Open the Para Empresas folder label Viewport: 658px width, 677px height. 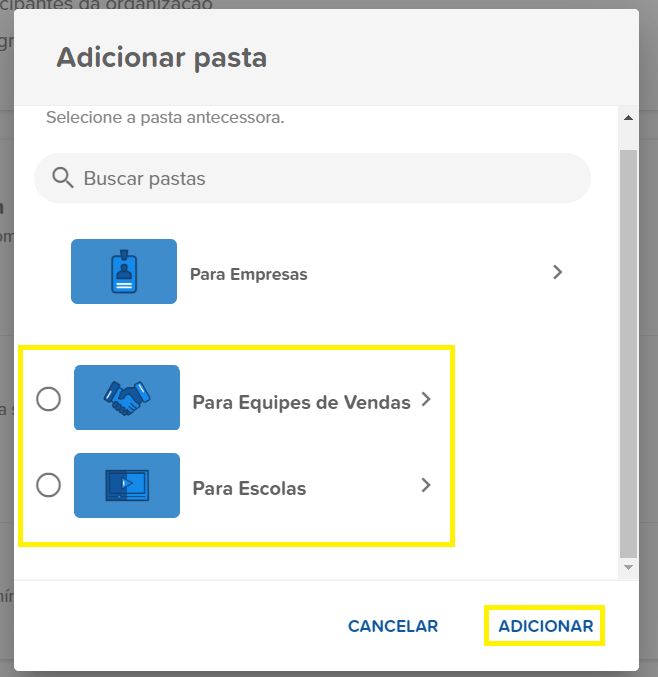249,274
